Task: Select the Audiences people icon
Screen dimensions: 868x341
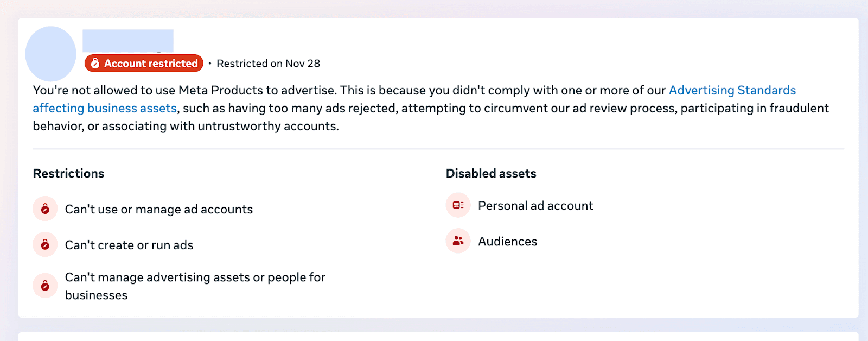Action: (x=457, y=241)
